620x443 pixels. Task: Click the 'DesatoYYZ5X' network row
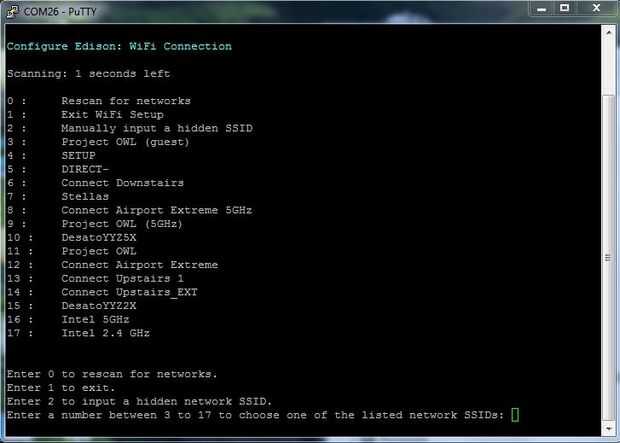pyautogui.click(x=72, y=237)
